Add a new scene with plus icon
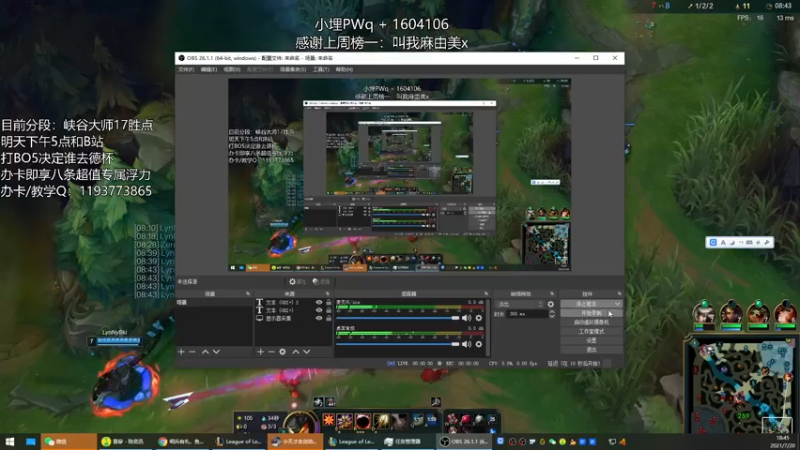 coord(181,352)
